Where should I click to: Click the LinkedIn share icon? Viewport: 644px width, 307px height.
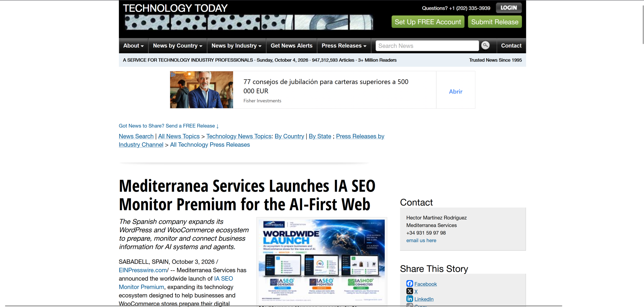[410, 299]
